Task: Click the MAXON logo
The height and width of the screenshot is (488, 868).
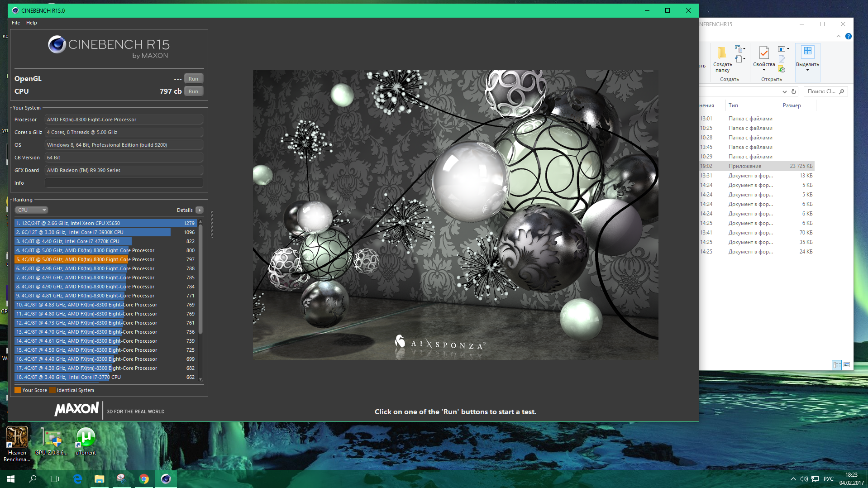Action: pos(76,409)
